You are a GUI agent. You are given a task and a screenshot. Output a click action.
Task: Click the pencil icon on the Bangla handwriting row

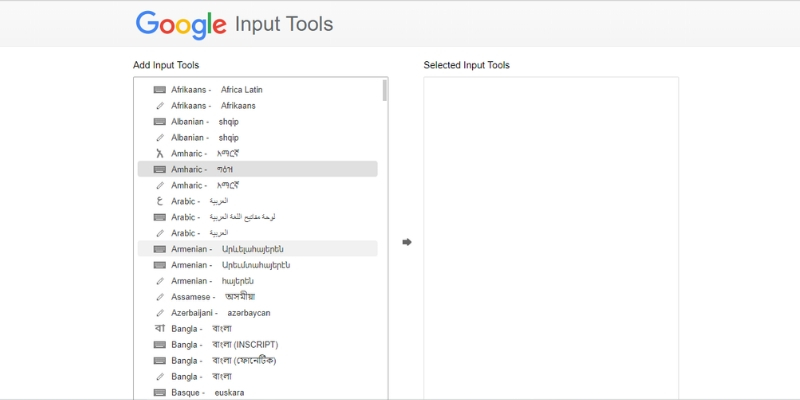[160, 377]
